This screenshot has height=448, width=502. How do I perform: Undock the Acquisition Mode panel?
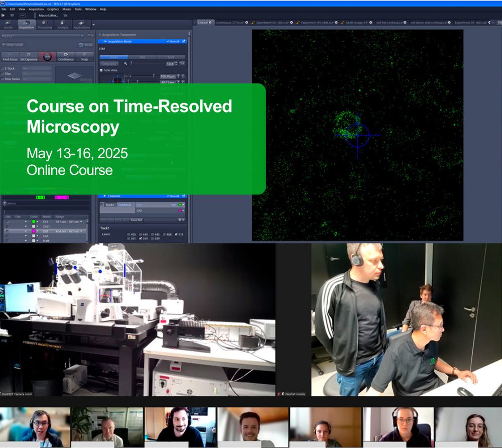tap(184, 42)
